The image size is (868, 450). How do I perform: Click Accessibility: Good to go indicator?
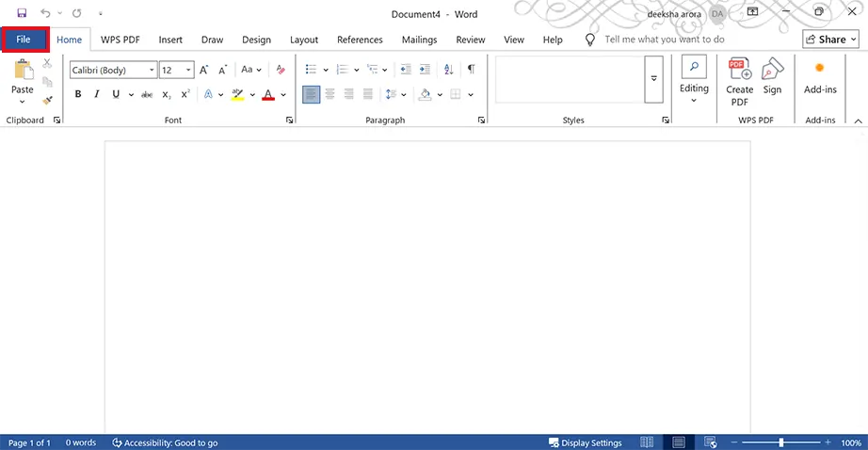[x=165, y=442]
